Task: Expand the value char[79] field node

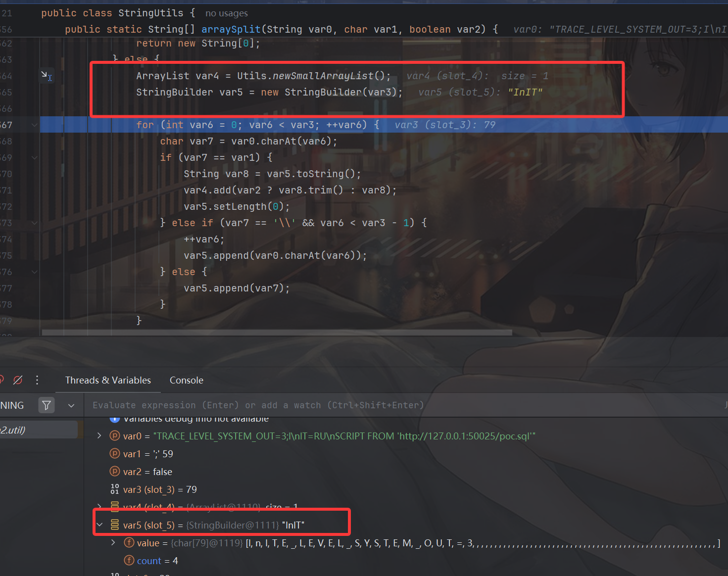Action: (113, 543)
